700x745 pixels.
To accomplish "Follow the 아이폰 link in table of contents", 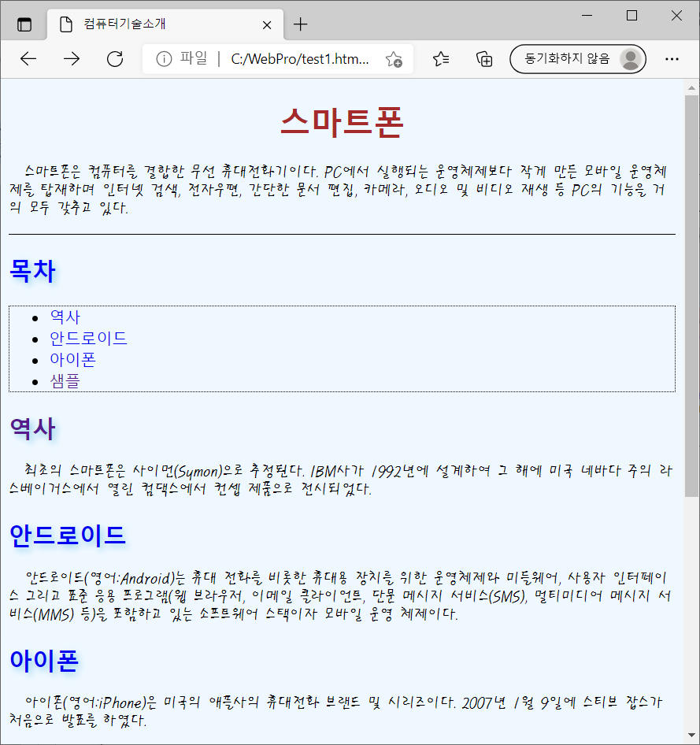I will coord(72,360).
